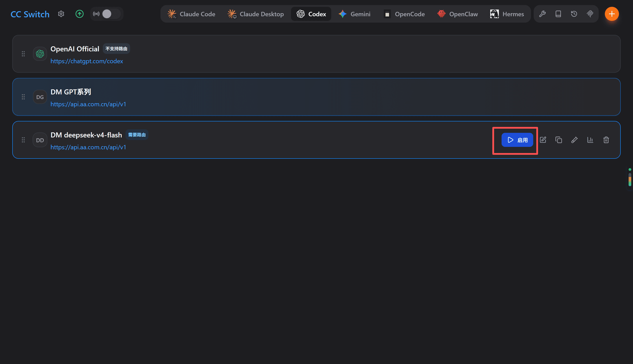View usage chart for DM deepseek-v4-flash
The height and width of the screenshot is (364, 633).
pyautogui.click(x=590, y=140)
